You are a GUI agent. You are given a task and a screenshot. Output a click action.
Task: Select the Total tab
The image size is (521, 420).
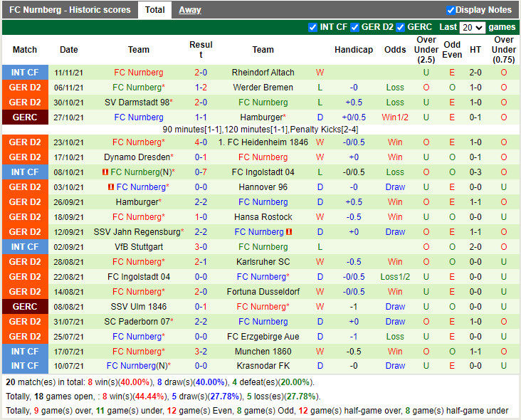155,10
